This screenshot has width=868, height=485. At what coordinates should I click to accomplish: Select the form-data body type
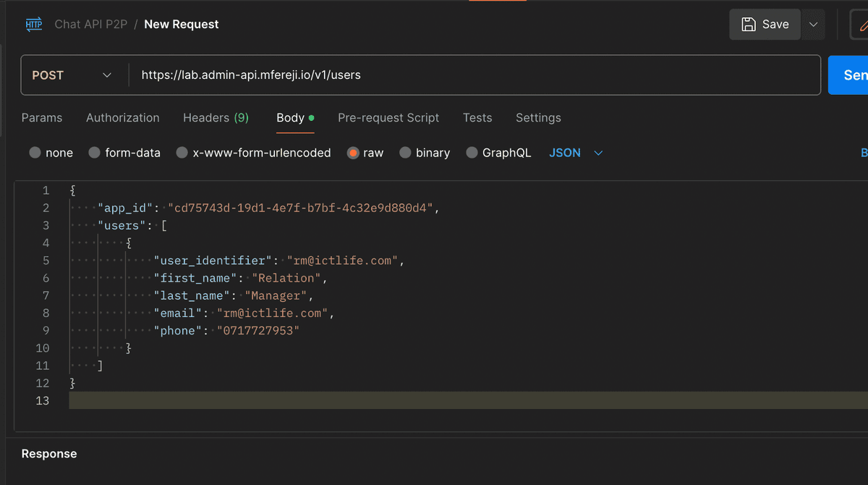point(124,153)
